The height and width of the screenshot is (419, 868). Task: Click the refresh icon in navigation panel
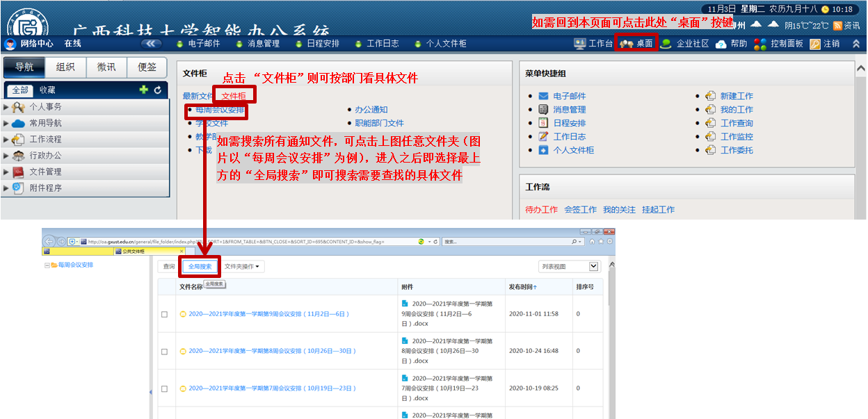[158, 90]
